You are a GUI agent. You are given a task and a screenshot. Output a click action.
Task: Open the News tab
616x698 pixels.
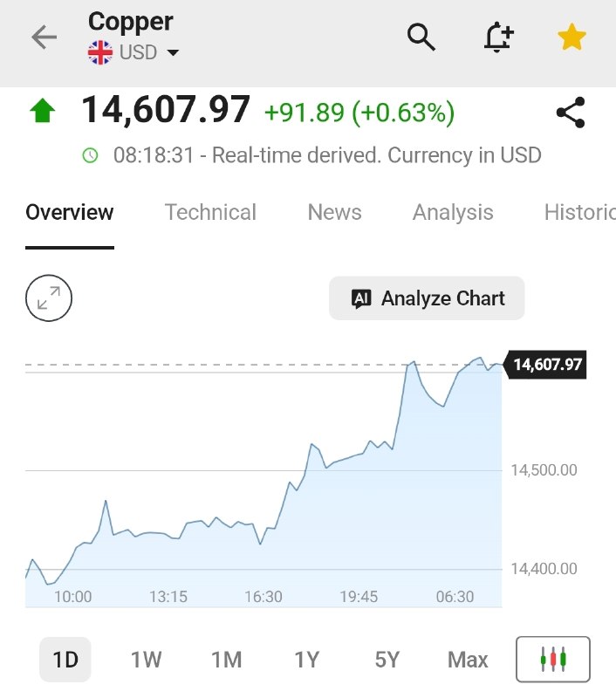pos(334,212)
